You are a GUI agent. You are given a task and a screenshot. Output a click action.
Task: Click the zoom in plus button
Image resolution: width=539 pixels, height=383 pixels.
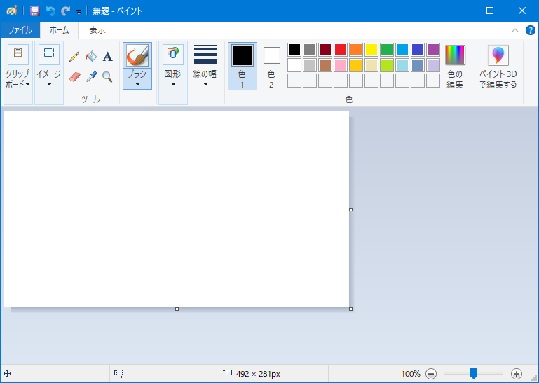tap(516, 373)
